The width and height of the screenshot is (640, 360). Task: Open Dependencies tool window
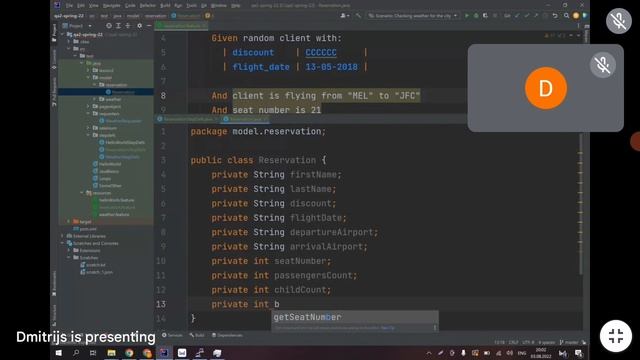click(x=227, y=335)
